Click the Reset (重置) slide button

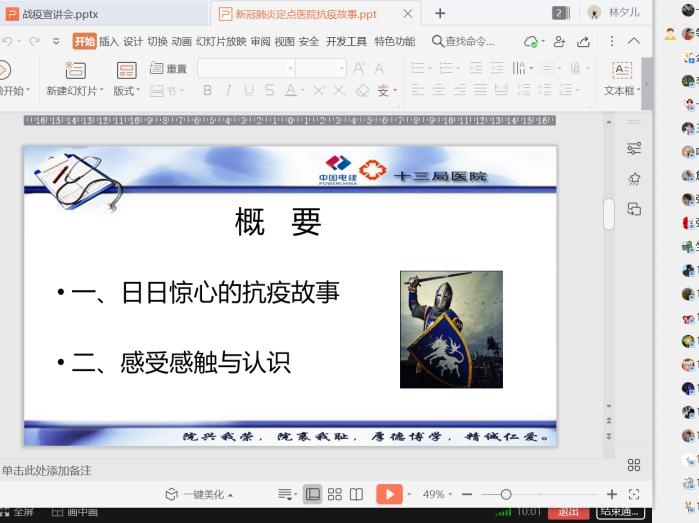click(169, 69)
